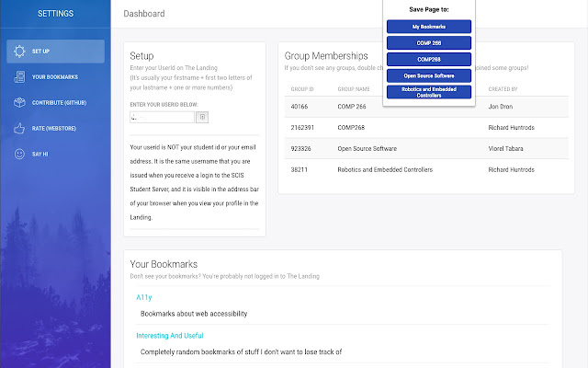Choose Open Source Software in save popup

tap(429, 75)
